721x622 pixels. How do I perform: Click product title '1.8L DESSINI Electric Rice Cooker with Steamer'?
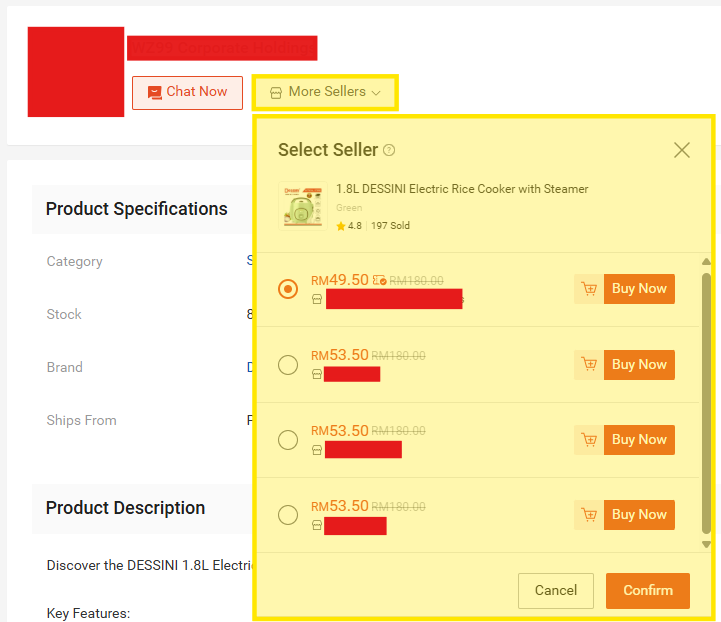462,189
